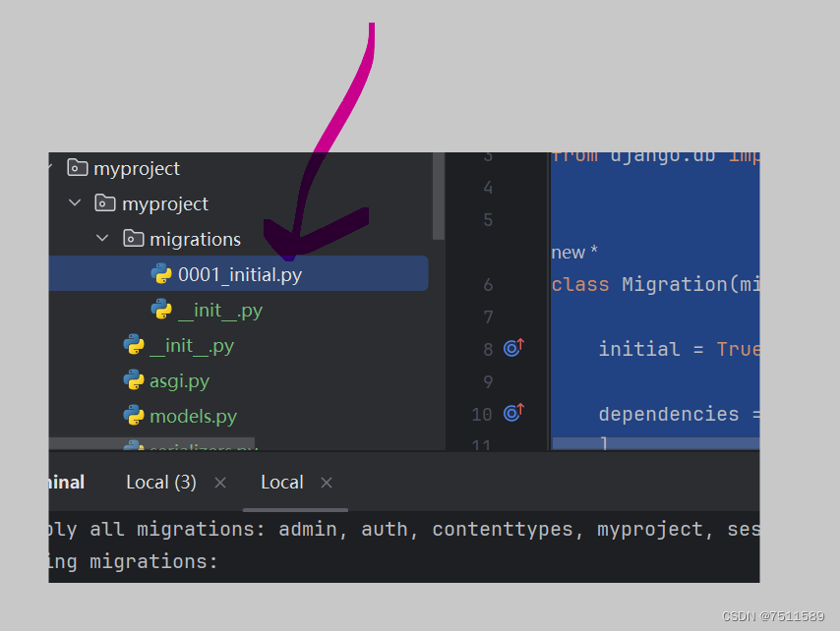Click the override gutter icon on line 8
Viewport: 840px width, 631px height.
click(x=512, y=347)
